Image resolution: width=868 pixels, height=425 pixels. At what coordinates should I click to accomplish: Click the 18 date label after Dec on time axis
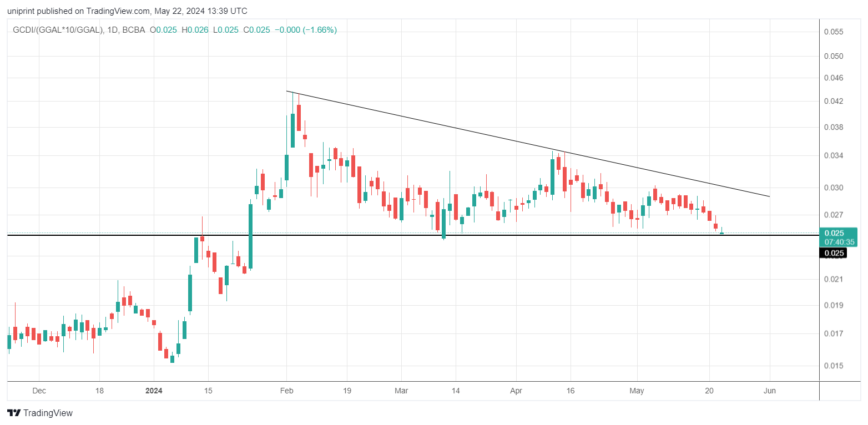(99, 391)
